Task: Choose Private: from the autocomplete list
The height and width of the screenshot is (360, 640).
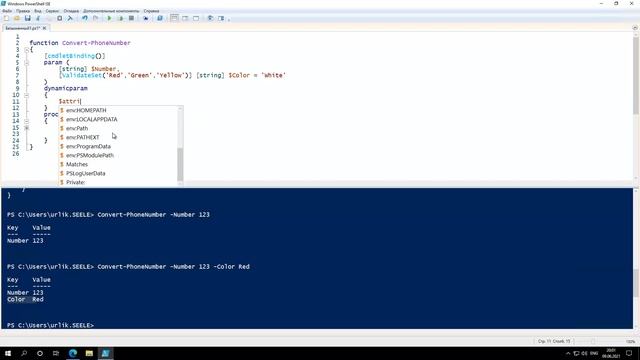Action: click(x=118, y=182)
